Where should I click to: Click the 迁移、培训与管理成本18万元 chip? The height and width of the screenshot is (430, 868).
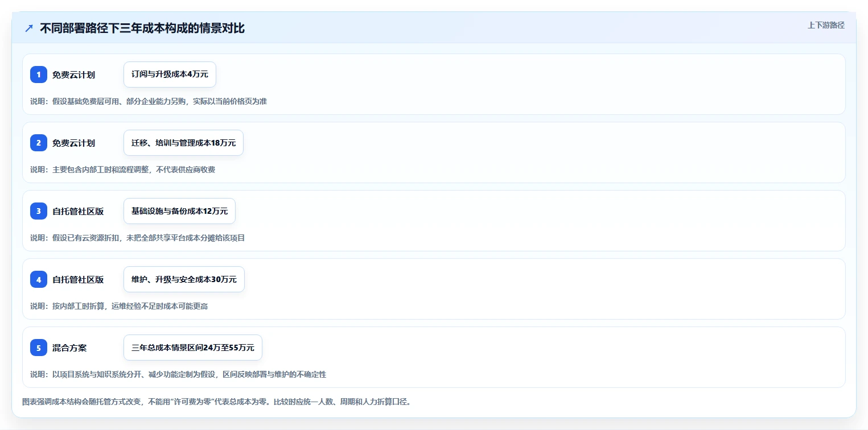[183, 143]
